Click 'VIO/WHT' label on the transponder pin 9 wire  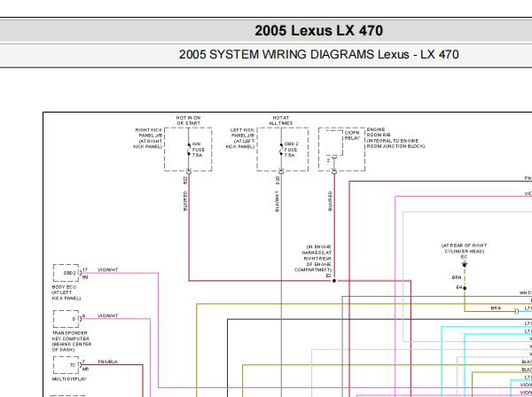tap(108, 315)
